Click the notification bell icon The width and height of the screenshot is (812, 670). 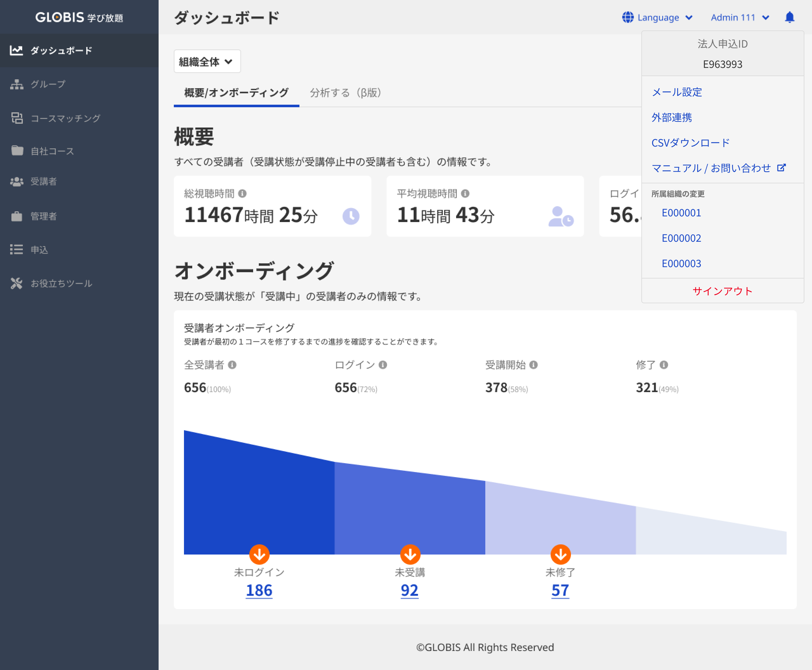(789, 17)
